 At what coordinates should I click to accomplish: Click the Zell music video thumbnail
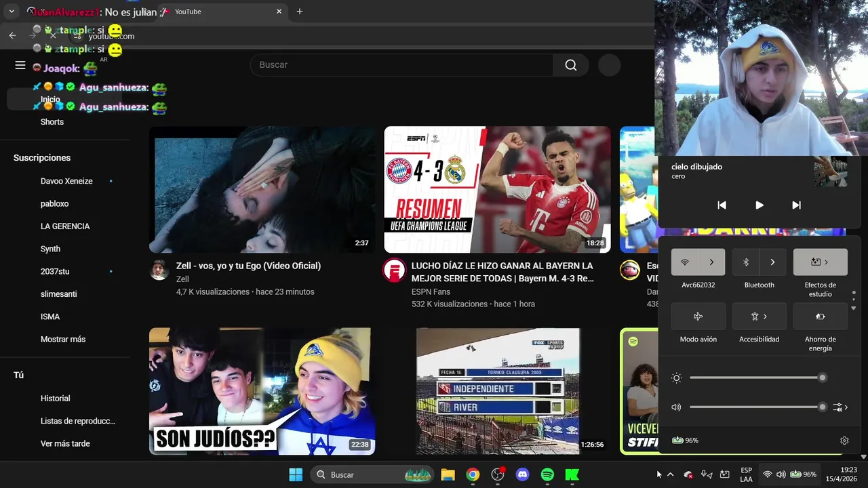(262, 190)
